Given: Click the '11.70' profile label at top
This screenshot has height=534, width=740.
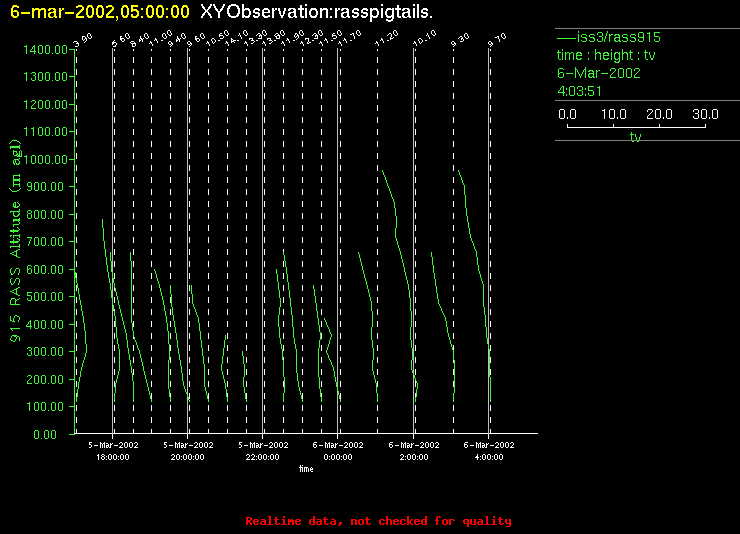Looking at the screenshot, I should [349, 39].
